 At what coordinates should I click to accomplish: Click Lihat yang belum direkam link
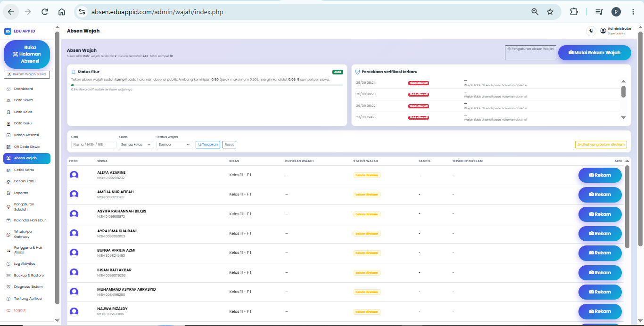pyautogui.click(x=601, y=145)
